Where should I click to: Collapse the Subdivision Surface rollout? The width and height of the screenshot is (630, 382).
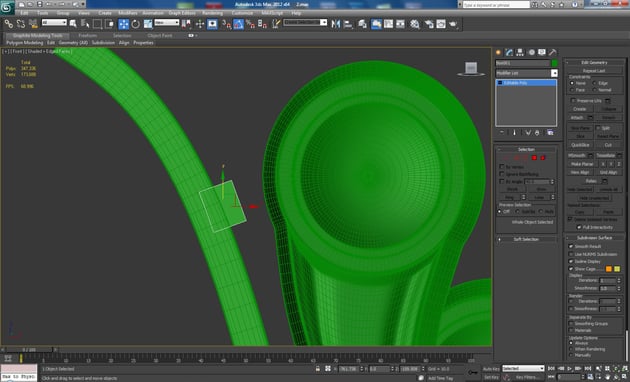(x=595, y=238)
